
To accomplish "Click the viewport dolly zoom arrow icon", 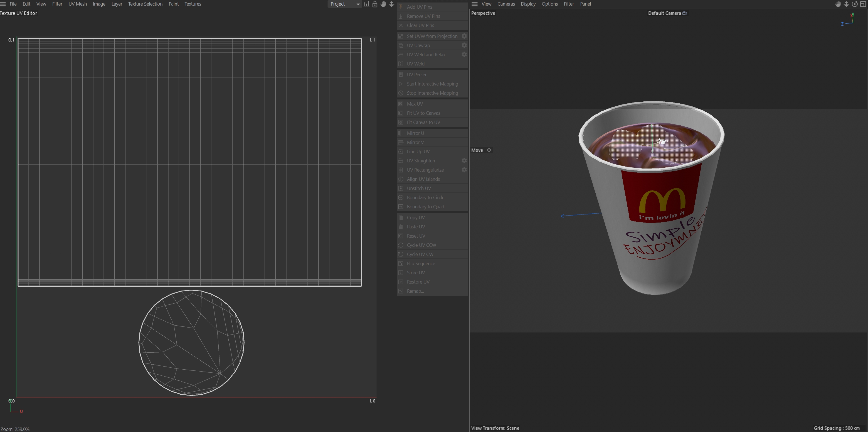I will [846, 4].
